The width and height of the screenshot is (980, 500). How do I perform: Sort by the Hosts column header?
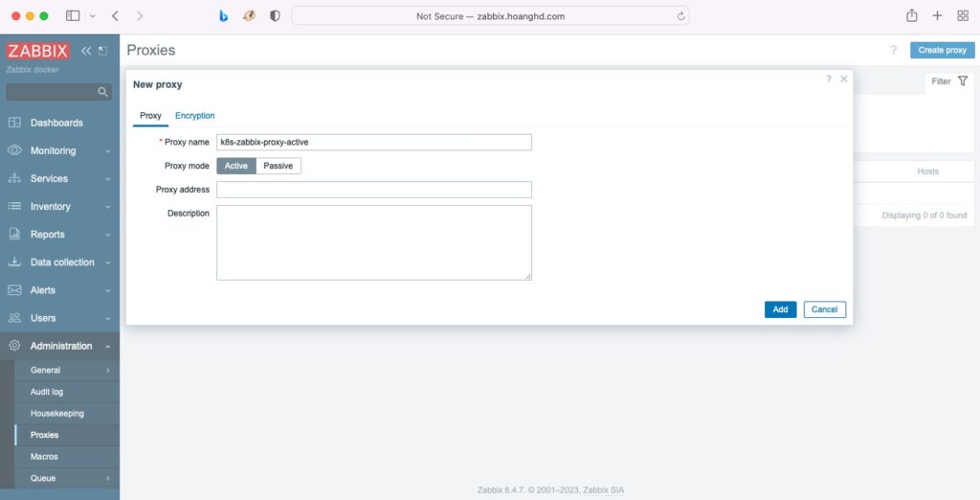pyautogui.click(x=927, y=171)
